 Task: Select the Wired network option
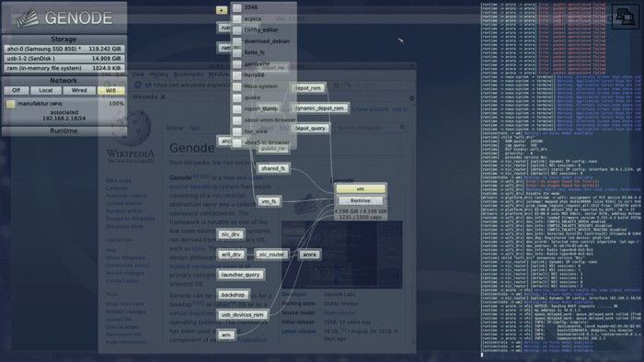79,90
